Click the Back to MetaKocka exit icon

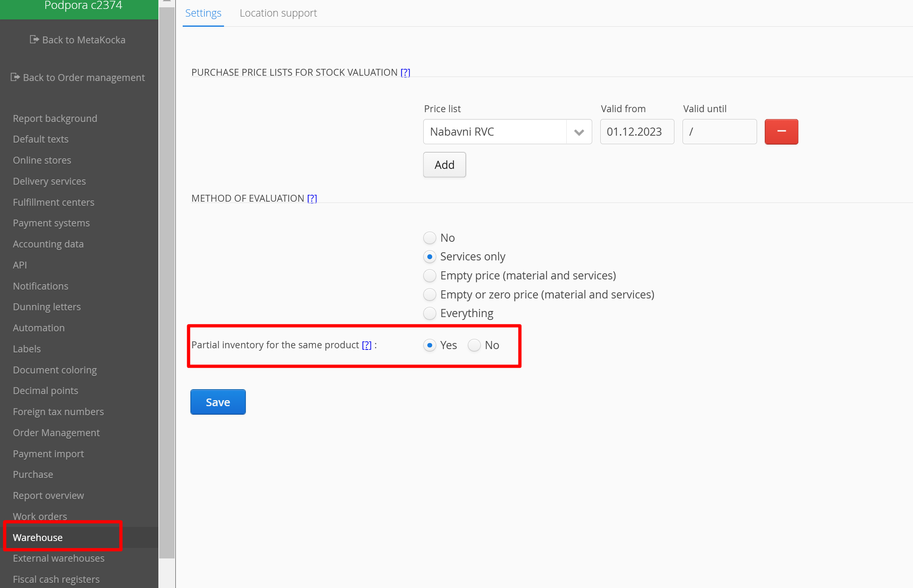coord(34,39)
